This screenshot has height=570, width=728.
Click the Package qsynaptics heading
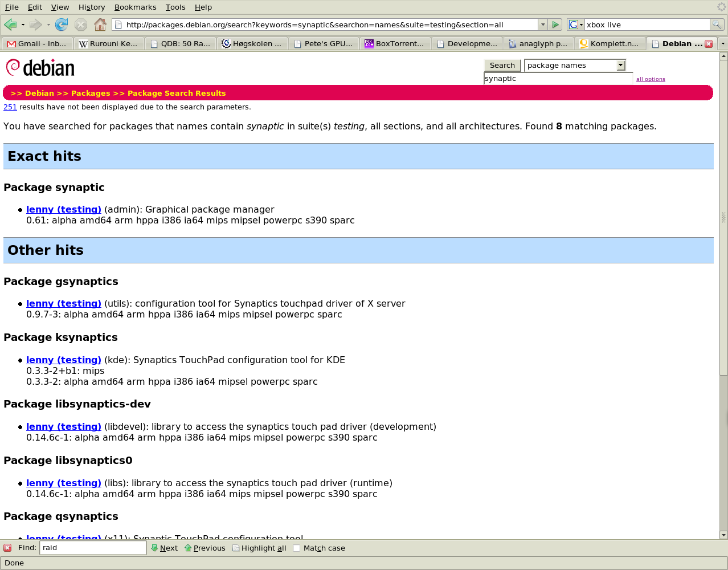(x=61, y=516)
